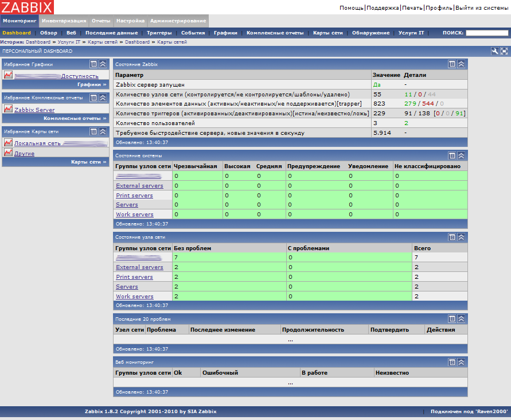This screenshot has width=511, height=420.
Task: Collapse the Состояние системы panel
Action: (461, 155)
